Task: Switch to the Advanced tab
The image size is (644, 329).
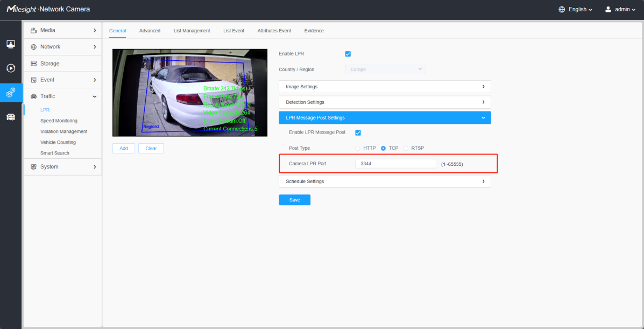Action: coord(150,31)
